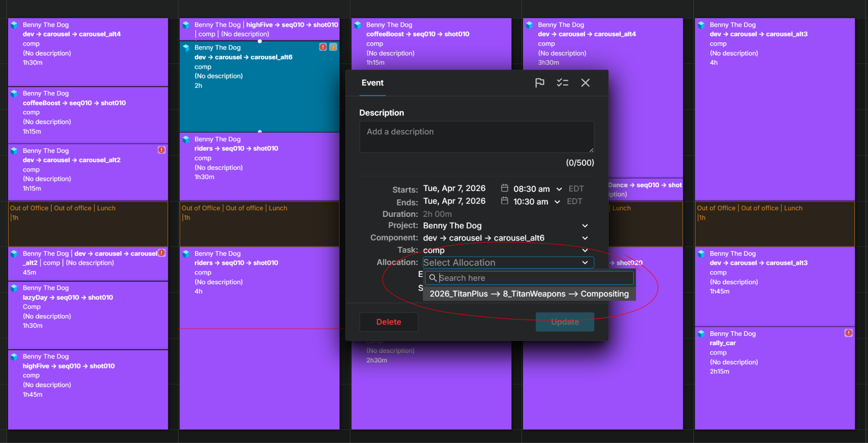
Task: Click orange warning icon on carousel_alt6 event
Action: (x=333, y=47)
